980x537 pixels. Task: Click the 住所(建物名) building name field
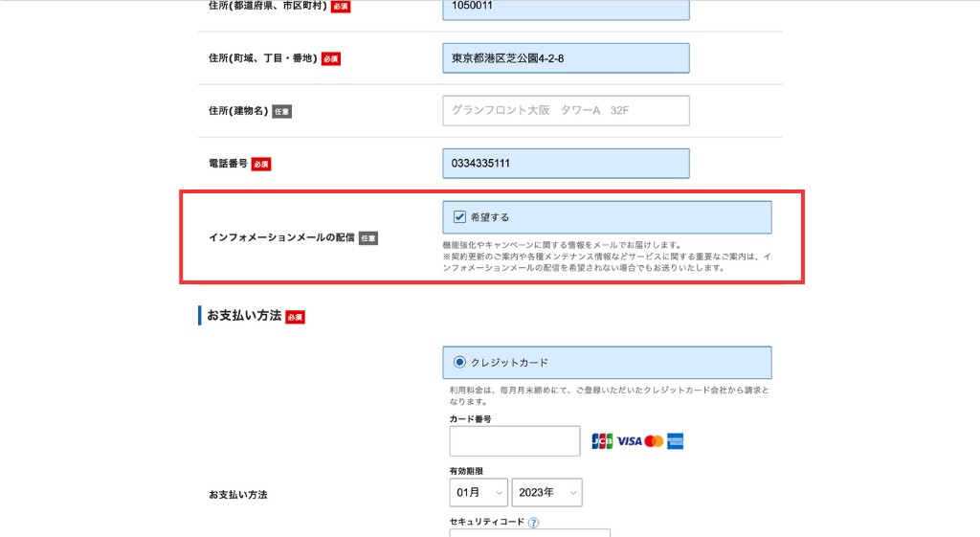coord(566,111)
